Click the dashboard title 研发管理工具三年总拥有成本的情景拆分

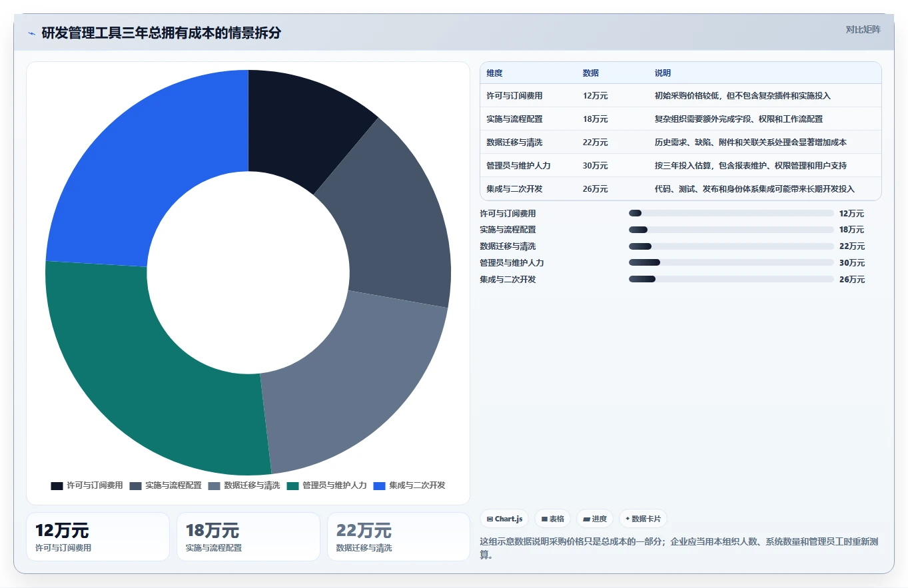161,33
